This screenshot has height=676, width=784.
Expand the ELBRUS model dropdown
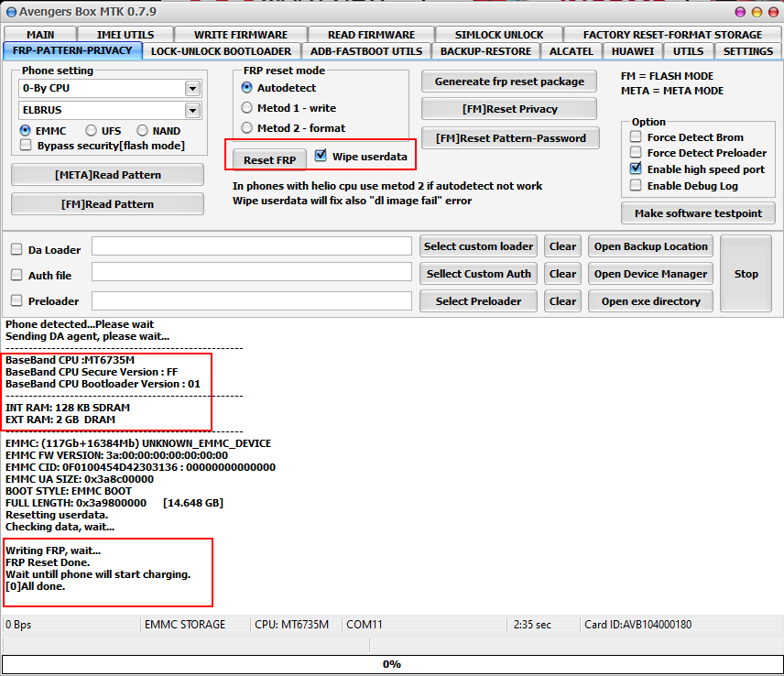pyautogui.click(x=192, y=111)
